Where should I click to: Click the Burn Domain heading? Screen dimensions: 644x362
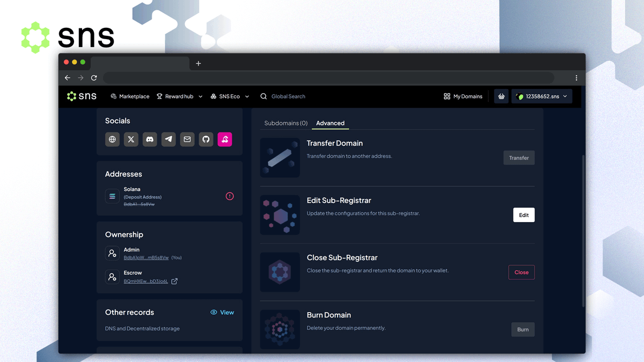(329, 315)
